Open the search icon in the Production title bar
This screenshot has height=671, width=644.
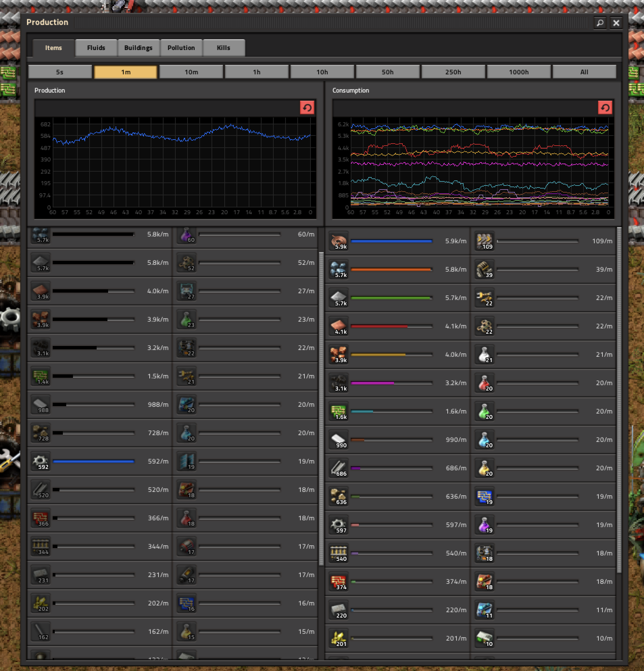tap(600, 23)
